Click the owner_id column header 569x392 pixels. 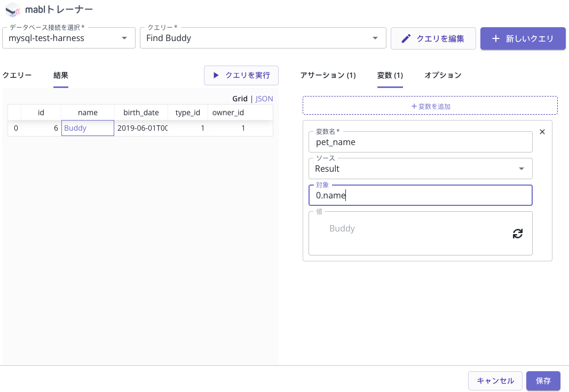click(228, 113)
